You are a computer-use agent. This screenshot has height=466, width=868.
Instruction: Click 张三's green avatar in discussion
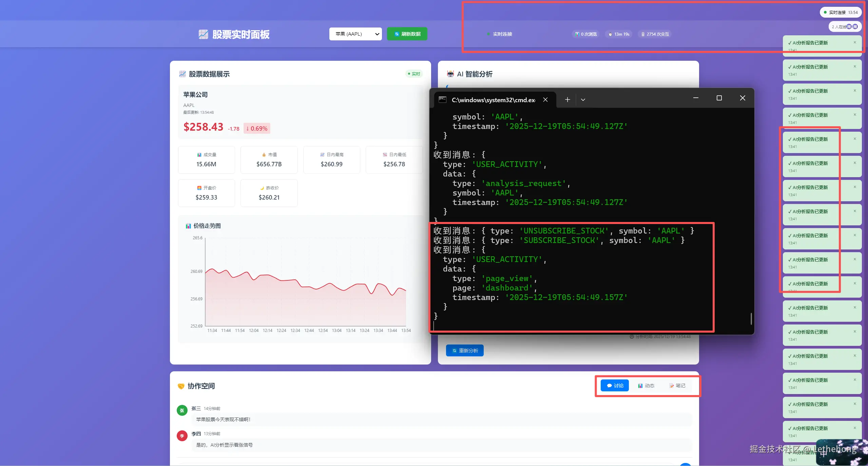click(x=182, y=410)
